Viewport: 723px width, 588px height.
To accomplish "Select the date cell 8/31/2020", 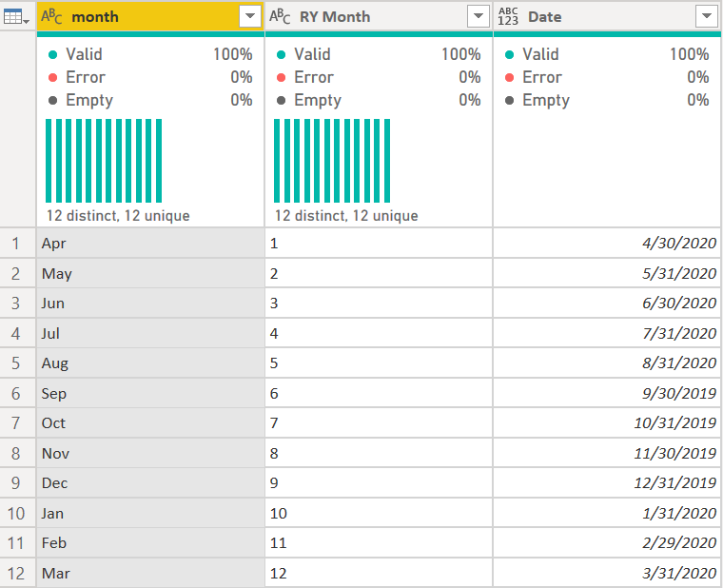I will pos(607,363).
